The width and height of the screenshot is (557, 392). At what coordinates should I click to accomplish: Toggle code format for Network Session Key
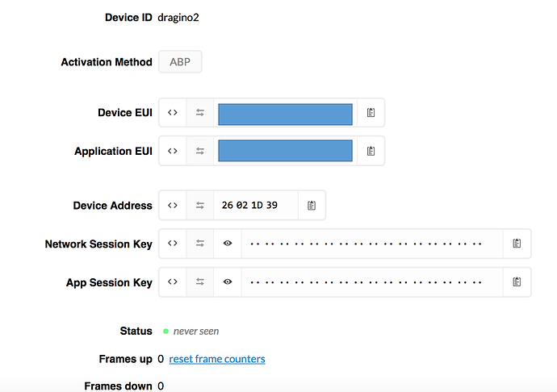[x=173, y=244]
